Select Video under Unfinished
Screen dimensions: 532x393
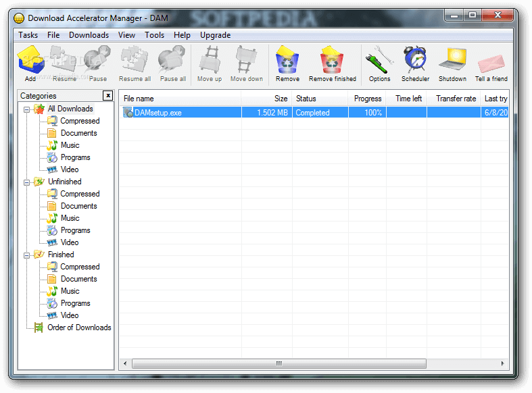click(x=70, y=242)
